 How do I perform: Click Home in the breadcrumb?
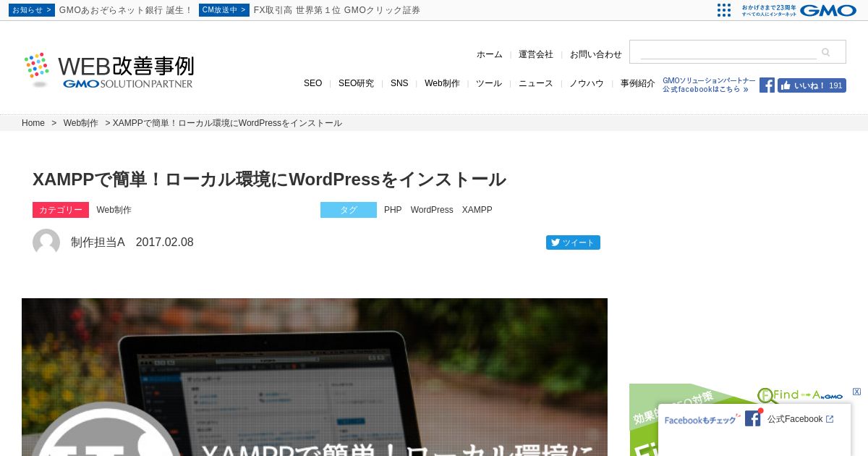[x=33, y=123]
